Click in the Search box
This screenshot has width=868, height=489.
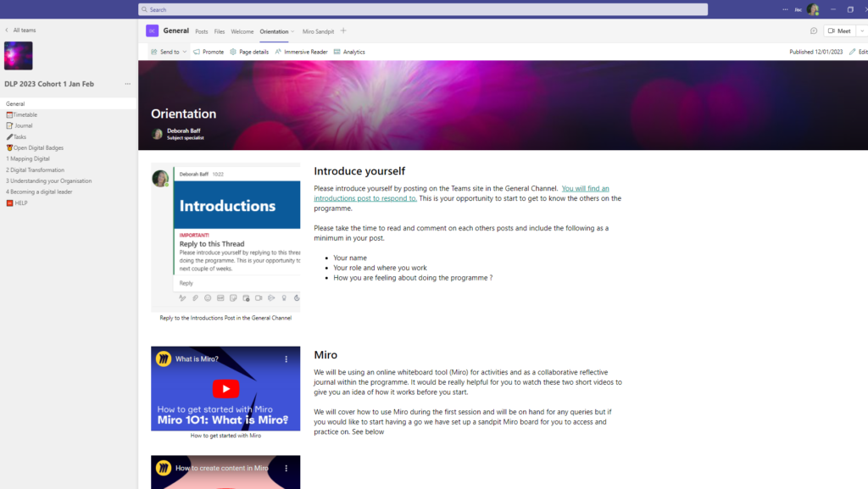point(422,9)
